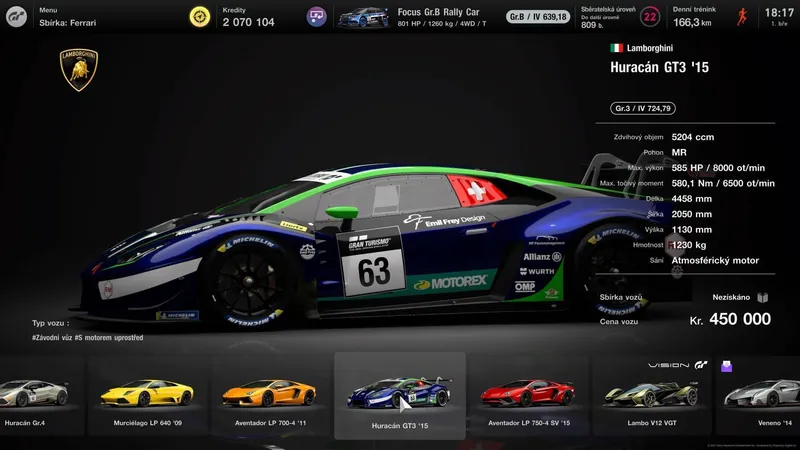800x450 pixels.
Task: Click the purple invitation envelope icon
Action: coord(727,366)
